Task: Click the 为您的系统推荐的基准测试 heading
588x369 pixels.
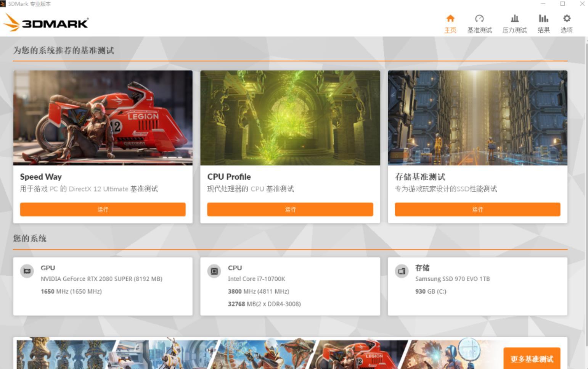Action: click(64, 50)
